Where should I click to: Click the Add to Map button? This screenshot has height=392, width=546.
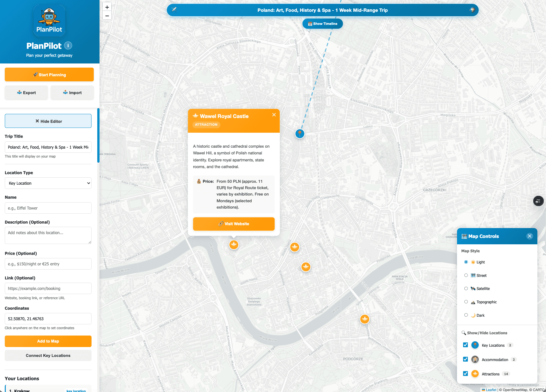coord(48,341)
